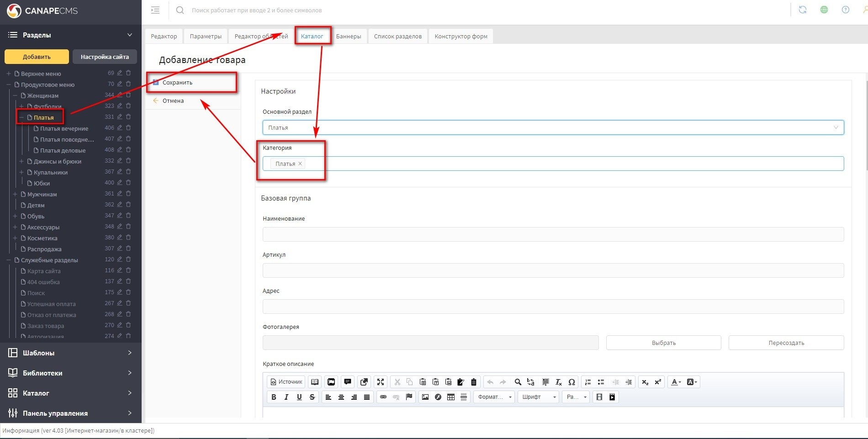Maximize the editor with fullscreen icon
Viewport: 868px width, 439px height.
[x=380, y=382]
